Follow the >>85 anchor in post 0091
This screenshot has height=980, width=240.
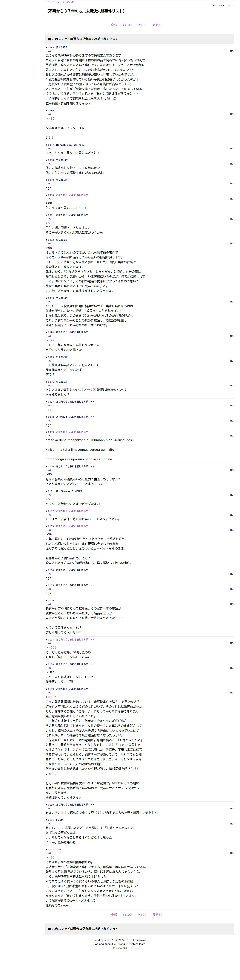coord(50,223)
